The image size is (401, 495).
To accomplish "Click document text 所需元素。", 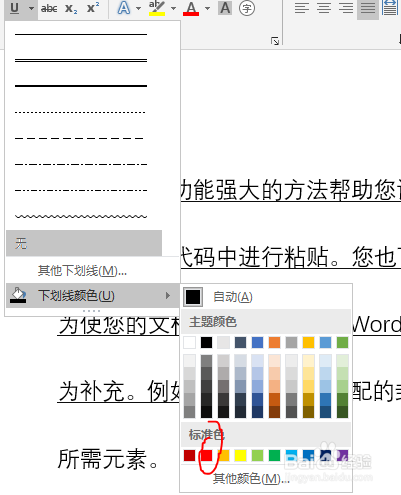I will click(x=108, y=459).
